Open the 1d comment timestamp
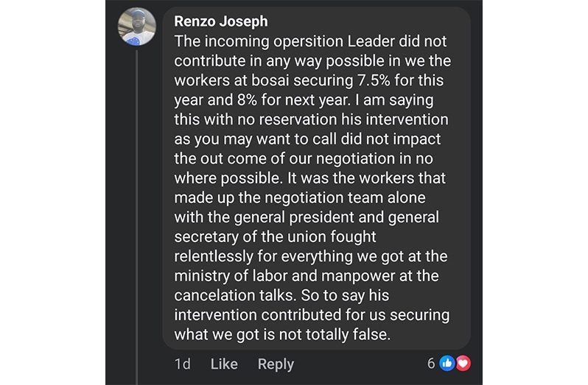The width and height of the screenshot is (588, 385). coord(183,364)
